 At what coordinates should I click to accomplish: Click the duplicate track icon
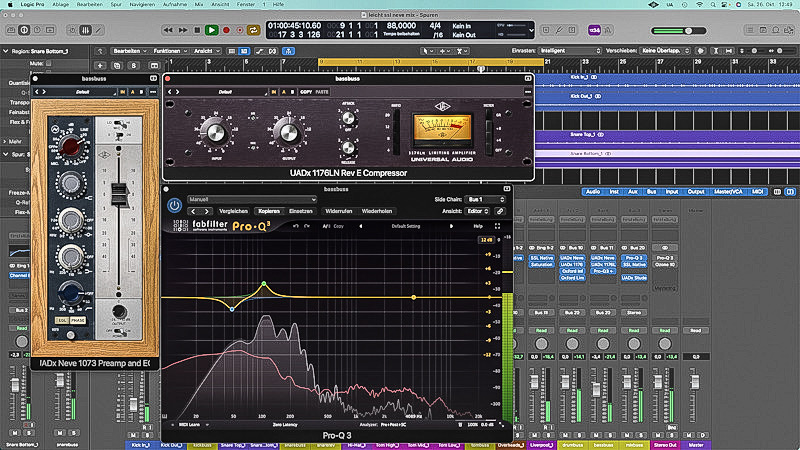(x=117, y=65)
